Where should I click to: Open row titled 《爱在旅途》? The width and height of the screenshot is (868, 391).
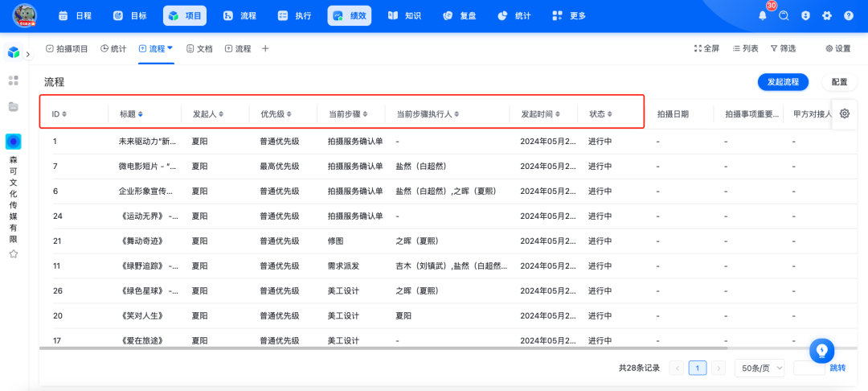click(x=141, y=340)
